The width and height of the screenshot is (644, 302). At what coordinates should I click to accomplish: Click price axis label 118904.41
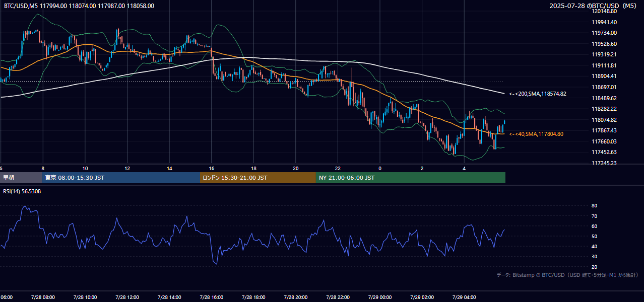604,76
